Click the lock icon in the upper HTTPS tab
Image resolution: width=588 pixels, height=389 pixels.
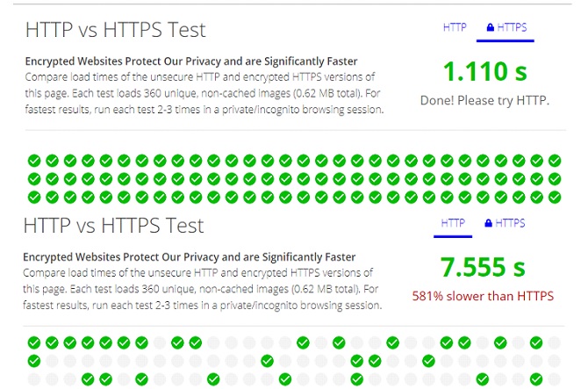point(489,28)
